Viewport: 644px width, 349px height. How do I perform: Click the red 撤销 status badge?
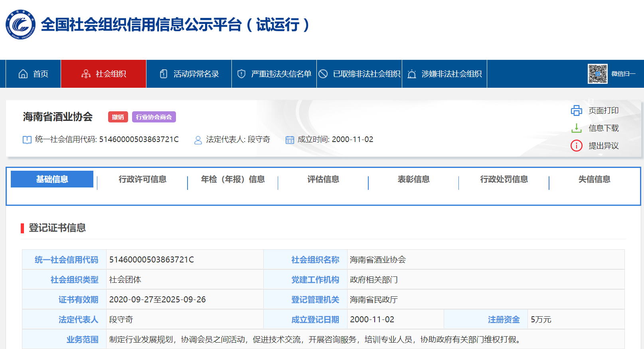tap(118, 117)
